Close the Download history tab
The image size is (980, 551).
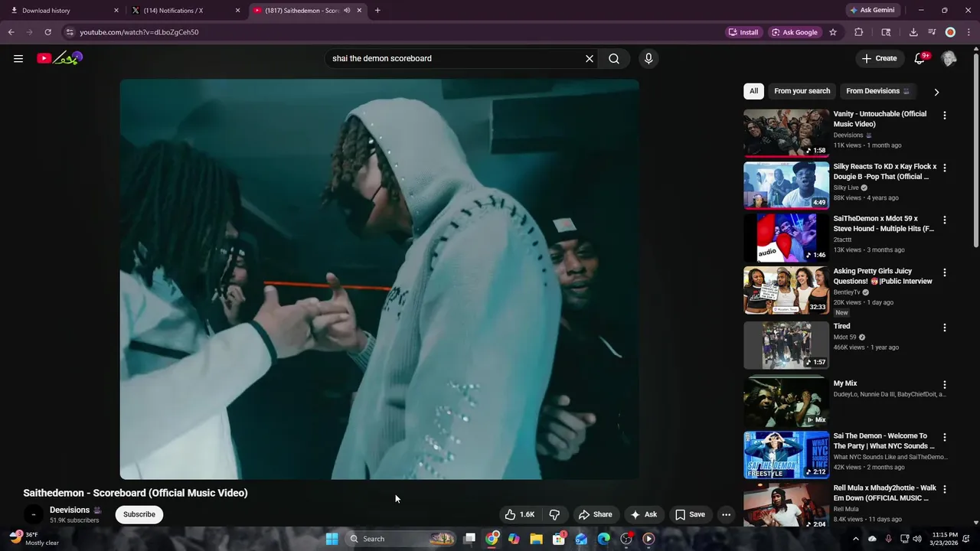coord(116,10)
